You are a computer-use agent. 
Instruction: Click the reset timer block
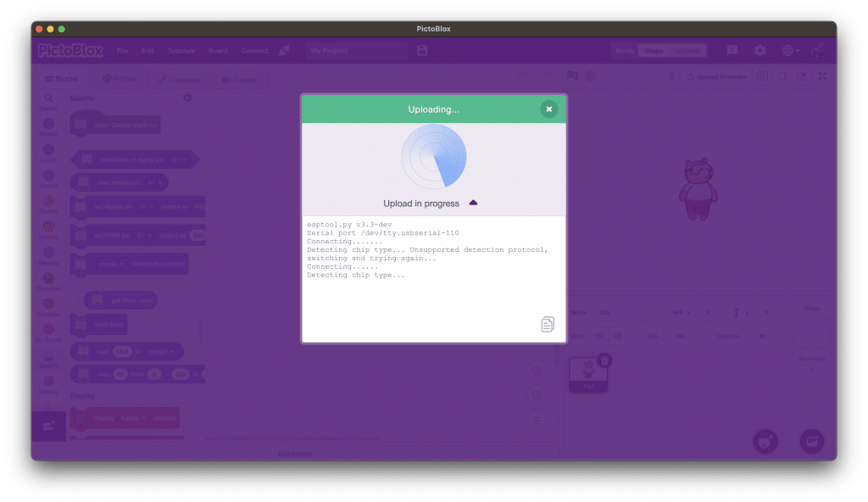tap(99, 324)
